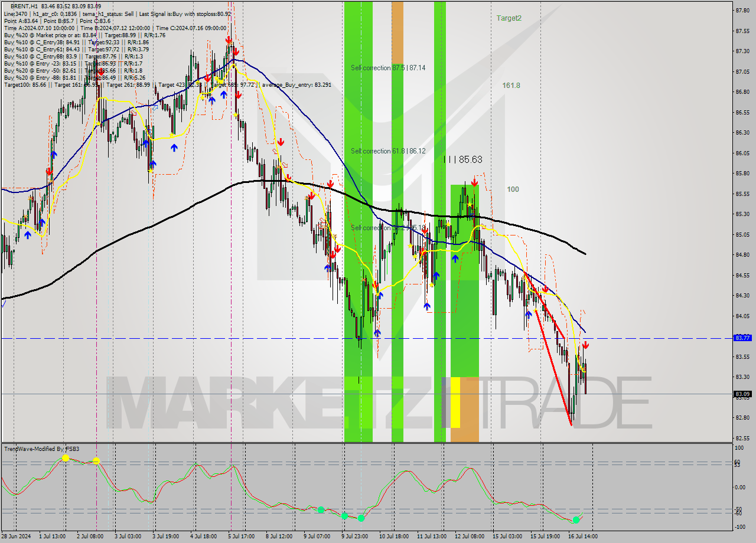Click the 87.80 price axis value
756x543 pixels.
click(742, 10)
